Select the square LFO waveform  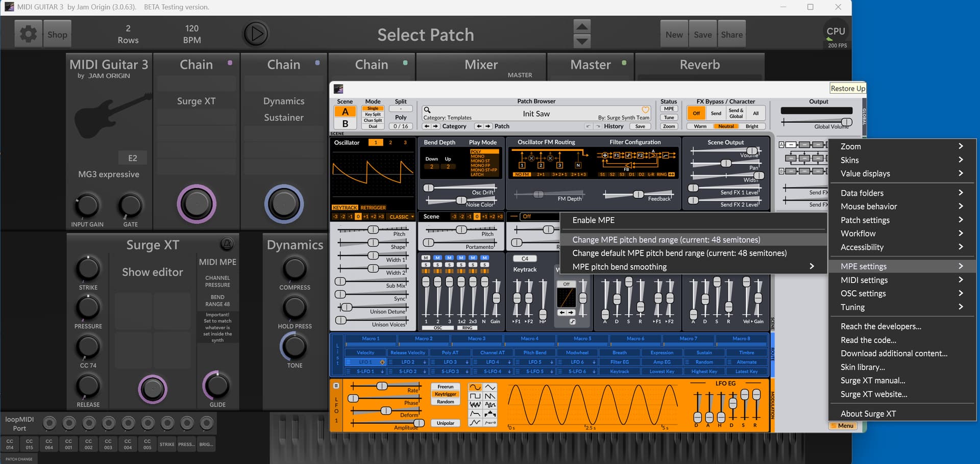[475, 396]
